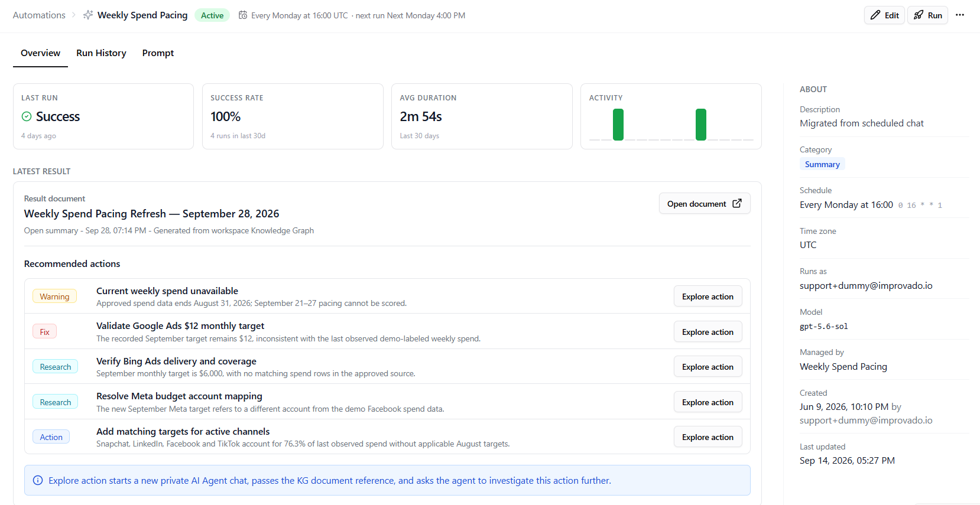Viewport: 980px width, 505px height.
Task: Click the Research badge for Meta budget row
Action: pyautogui.click(x=55, y=402)
